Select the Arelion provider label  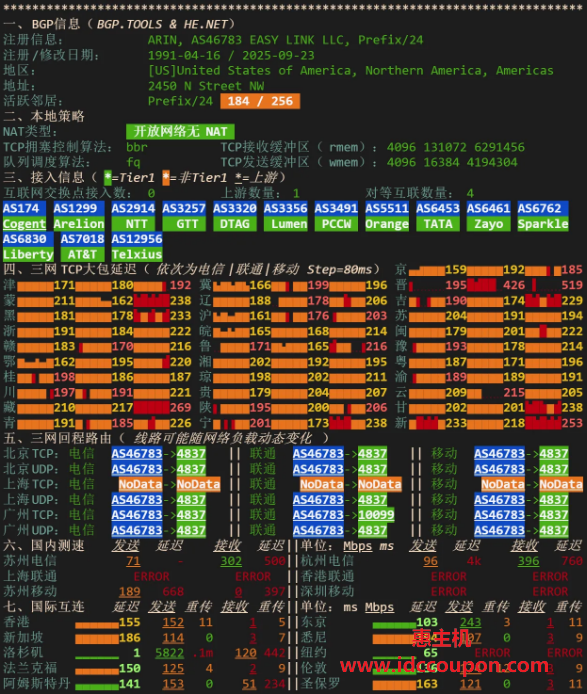click(79, 224)
